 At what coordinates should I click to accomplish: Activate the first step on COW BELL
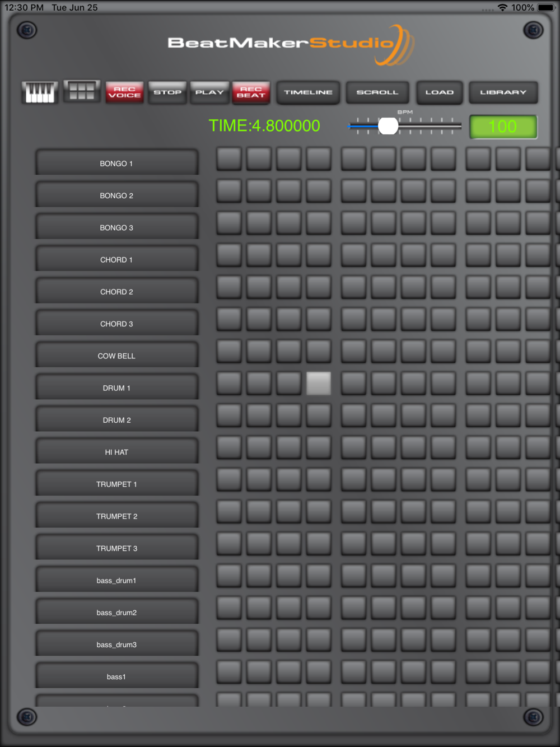point(229,351)
